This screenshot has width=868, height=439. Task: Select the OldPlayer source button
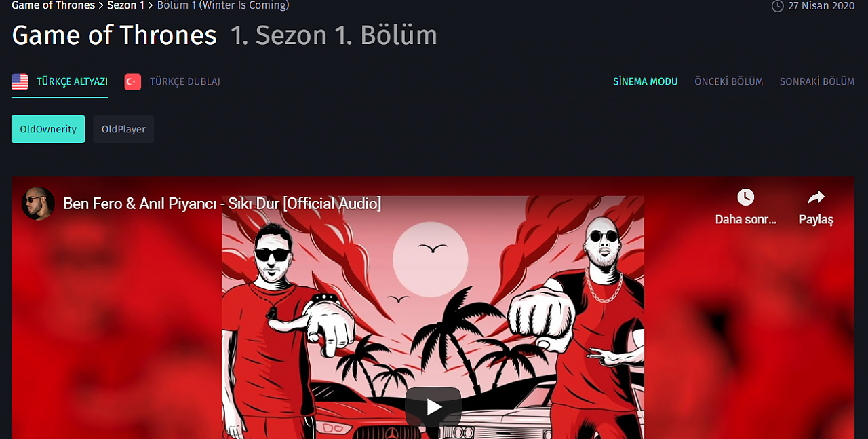[123, 129]
